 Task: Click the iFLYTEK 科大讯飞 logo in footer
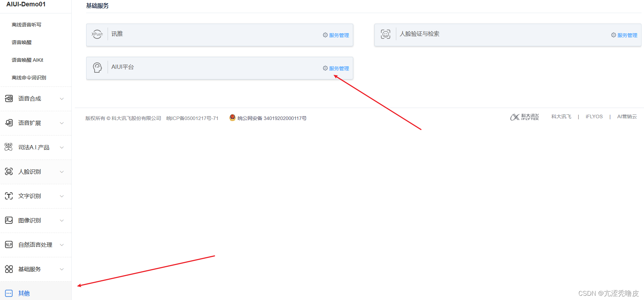tap(524, 117)
